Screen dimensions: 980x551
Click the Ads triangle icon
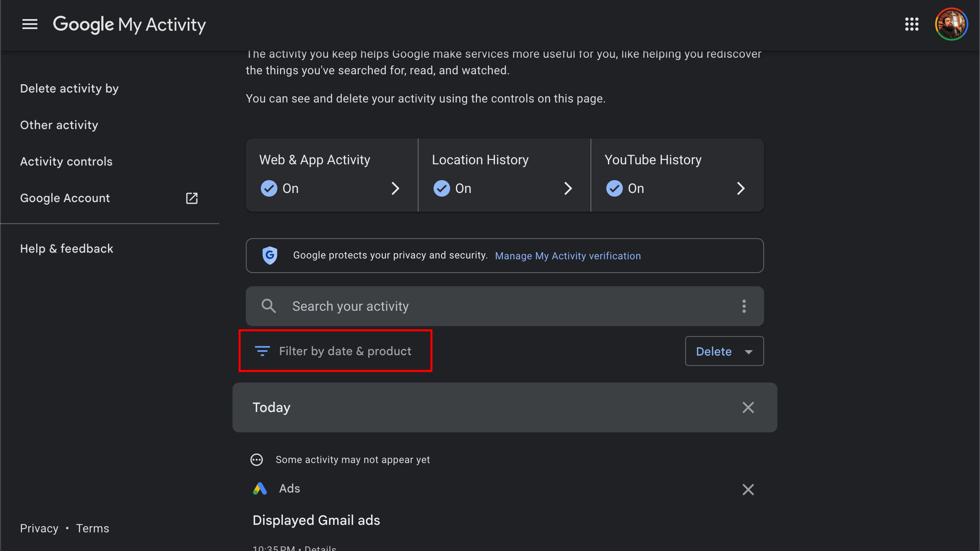(x=258, y=488)
